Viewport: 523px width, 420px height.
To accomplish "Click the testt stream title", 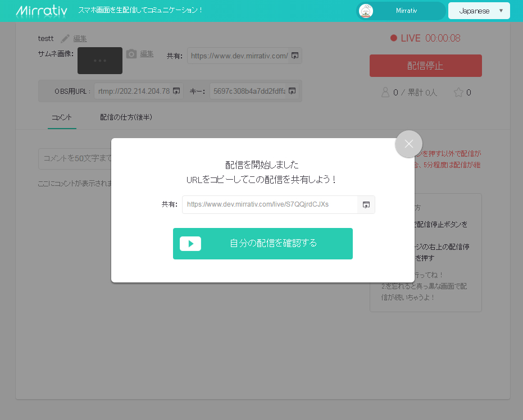I will click(46, 39).
